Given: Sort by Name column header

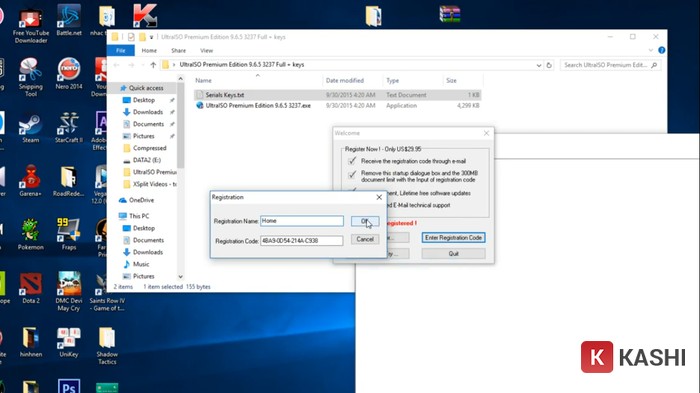Looking at the screenshot, I should (203, 80).
